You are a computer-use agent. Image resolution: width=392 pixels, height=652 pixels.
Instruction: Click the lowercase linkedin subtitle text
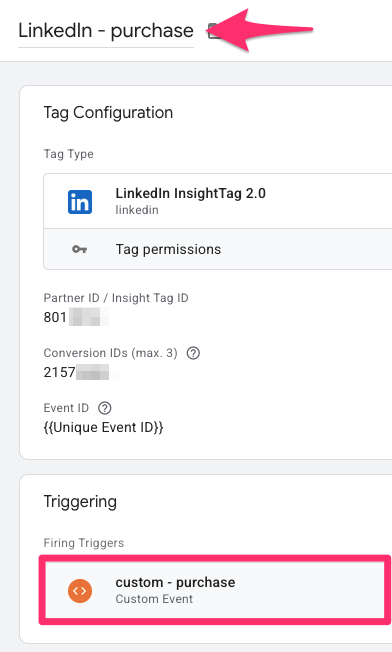pyautogui.click(x=137, y=210)
